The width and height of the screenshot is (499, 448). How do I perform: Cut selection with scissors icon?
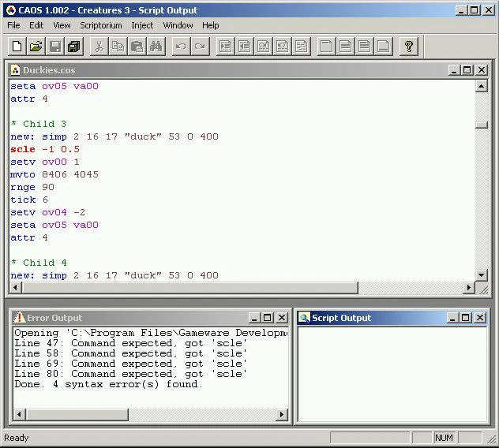[x=99, y=47]
